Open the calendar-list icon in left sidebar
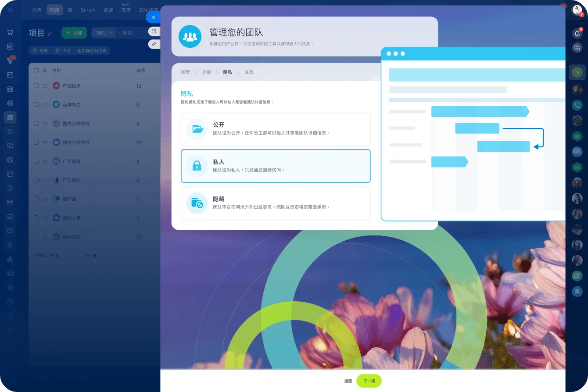 [10, 75]
